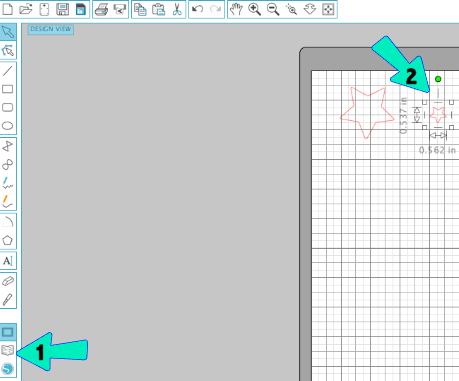Click the blue save-to-library disk icon
Screen dimensions: 459x381
click(x=81, y=9)
